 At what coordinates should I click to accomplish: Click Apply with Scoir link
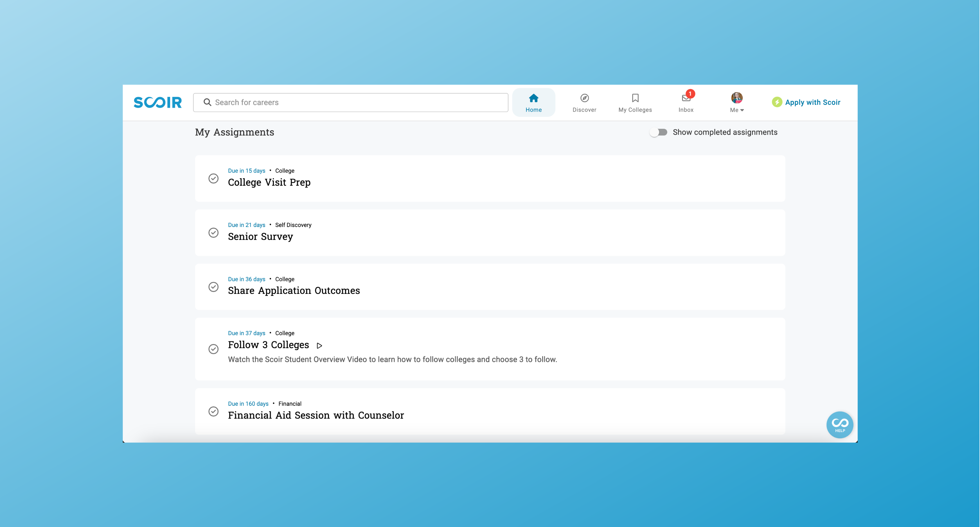pos(813,102)
